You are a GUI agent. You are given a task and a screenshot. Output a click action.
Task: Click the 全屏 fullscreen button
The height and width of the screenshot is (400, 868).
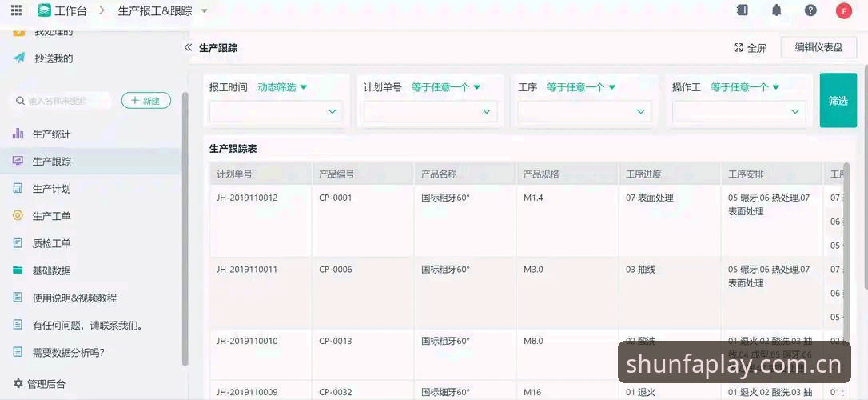click(750, 48)
